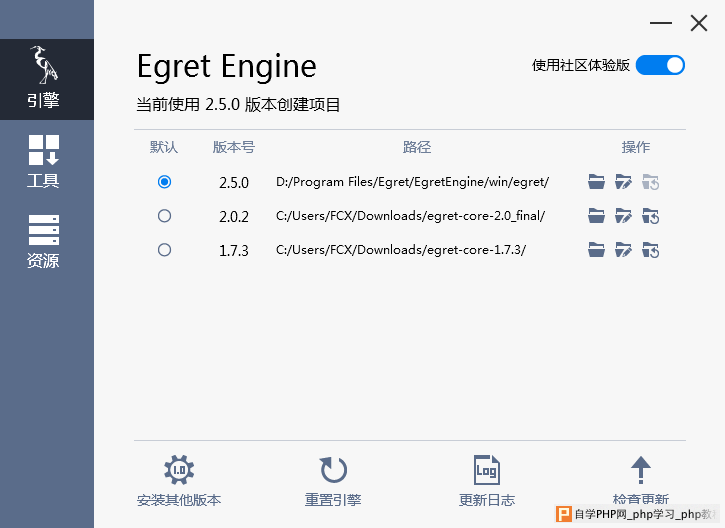
Task: Click the Egret Engine title text
Action: tap(227, 67)
